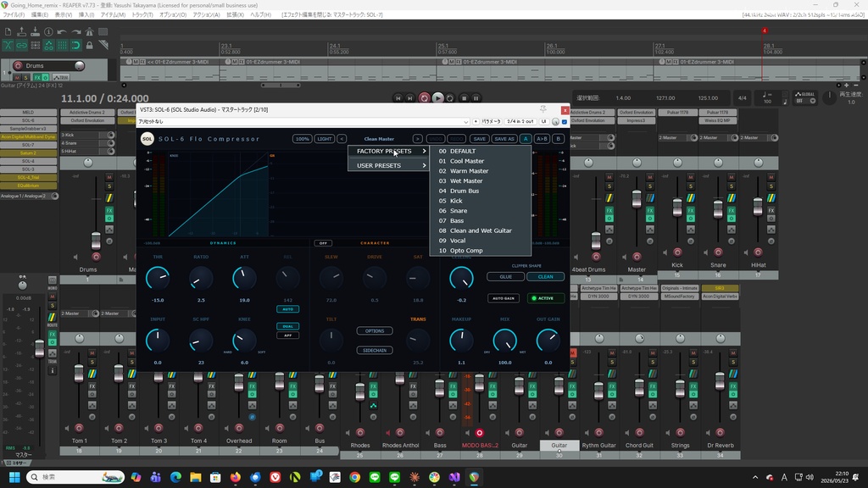Click the transport stop button
This screenshot has width=868, height=488.
click(x=465, y=98)
